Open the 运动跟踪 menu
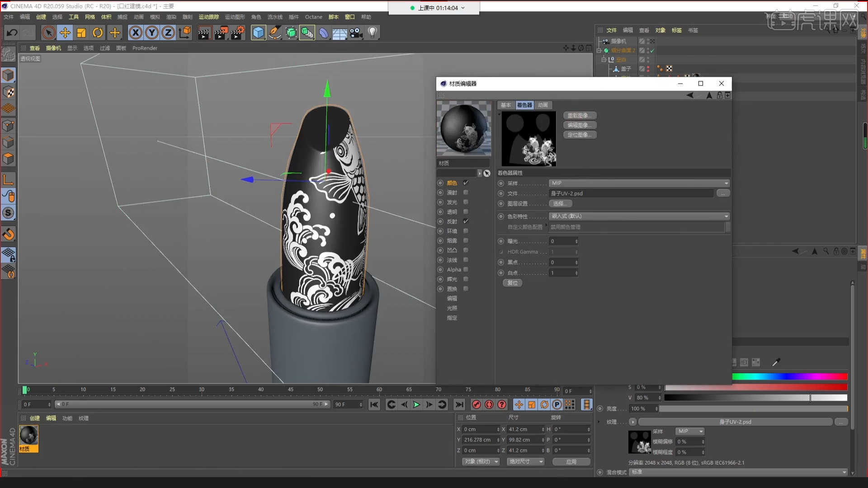This screenshot has height=488, width=868. (209, 17)
